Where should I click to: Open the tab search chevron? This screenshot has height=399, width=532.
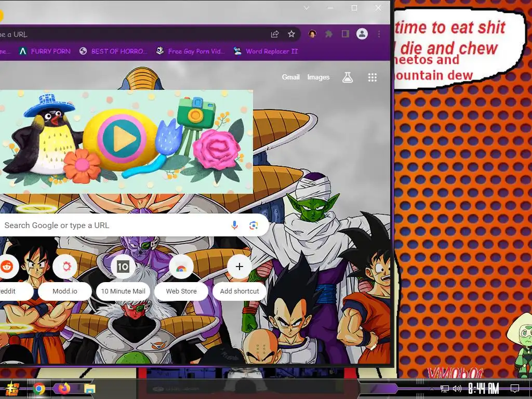[307, 8]
